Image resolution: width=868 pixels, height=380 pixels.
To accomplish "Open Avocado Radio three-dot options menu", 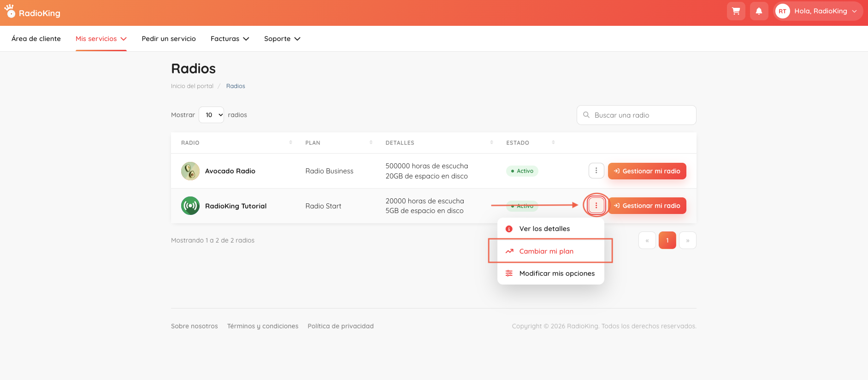I will pyautogui.click(x=596, y=171).
